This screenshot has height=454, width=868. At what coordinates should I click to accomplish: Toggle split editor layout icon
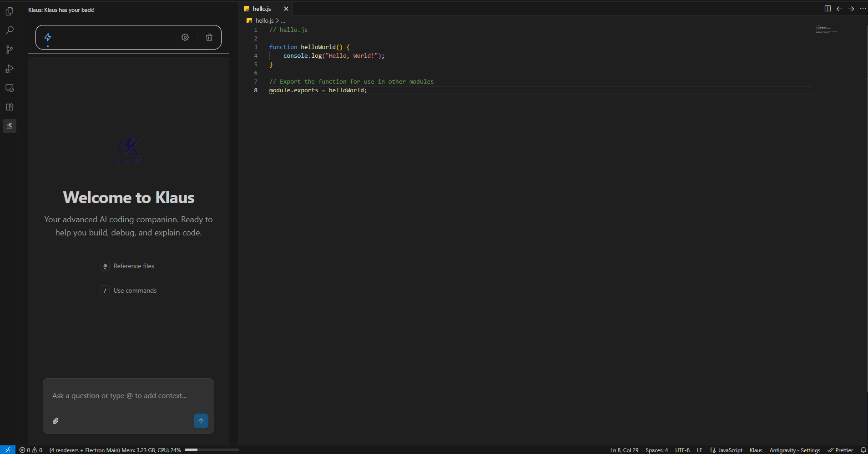point(828,9)
